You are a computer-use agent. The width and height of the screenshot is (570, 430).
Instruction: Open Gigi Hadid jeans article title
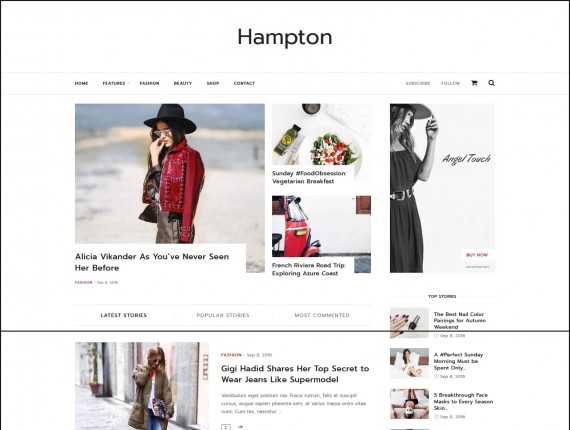295,374
